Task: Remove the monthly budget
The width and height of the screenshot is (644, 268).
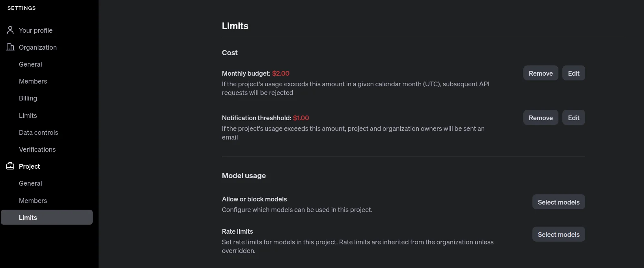Action: click(541, 73)
